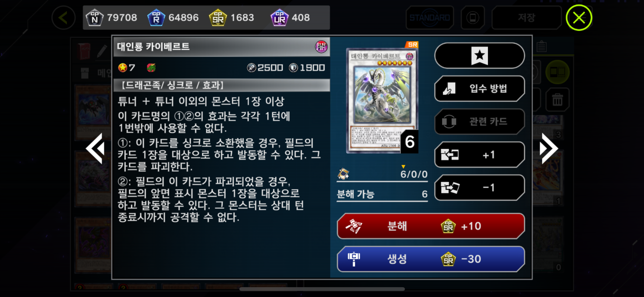Bookmark this card with the star button
This screenshot has height=297, width=644.
[479, 55]
